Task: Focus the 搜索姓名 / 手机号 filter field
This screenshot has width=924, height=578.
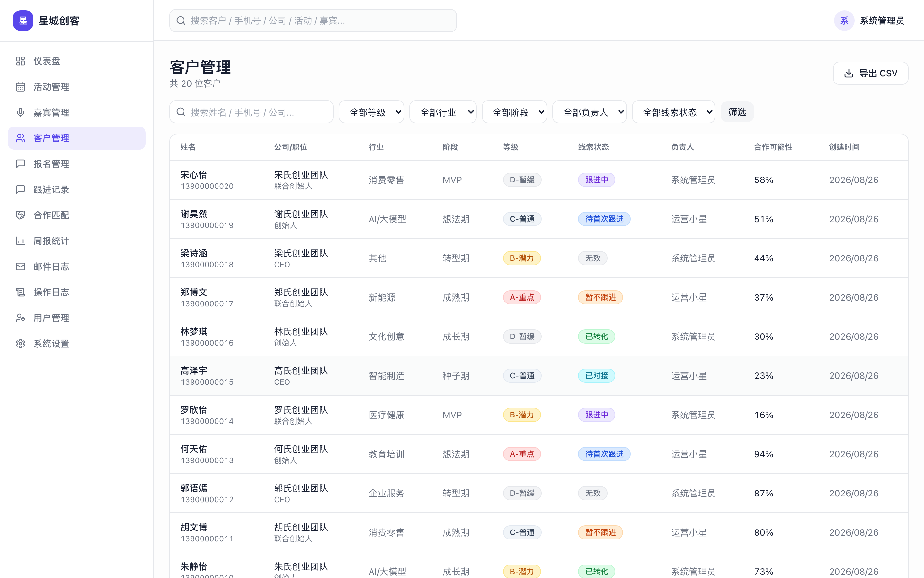Action: (x=251, y=112)
